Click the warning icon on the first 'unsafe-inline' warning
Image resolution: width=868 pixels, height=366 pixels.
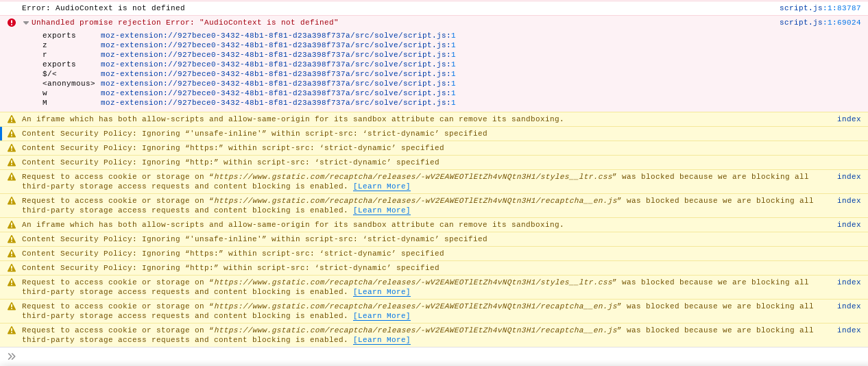tap(12, 134)
